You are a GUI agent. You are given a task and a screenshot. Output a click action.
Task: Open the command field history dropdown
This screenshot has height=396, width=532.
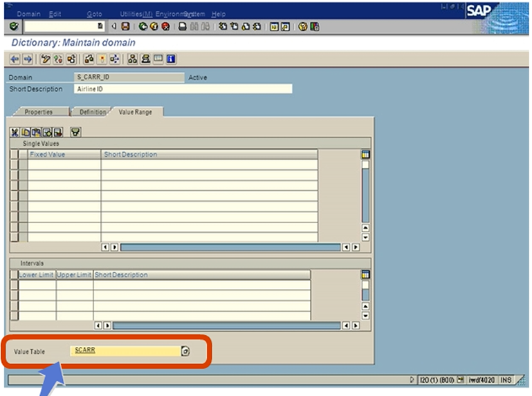101,27
